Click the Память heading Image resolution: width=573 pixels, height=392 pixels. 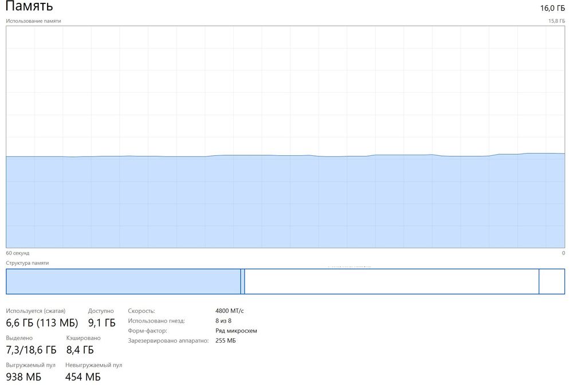[x=30, y=7]
